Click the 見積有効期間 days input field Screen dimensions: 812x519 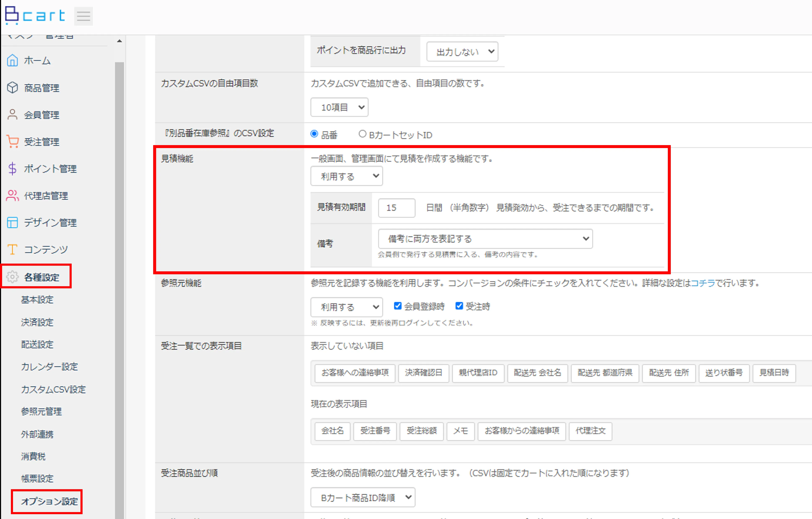pyautogui.click(x=396, y=208)
